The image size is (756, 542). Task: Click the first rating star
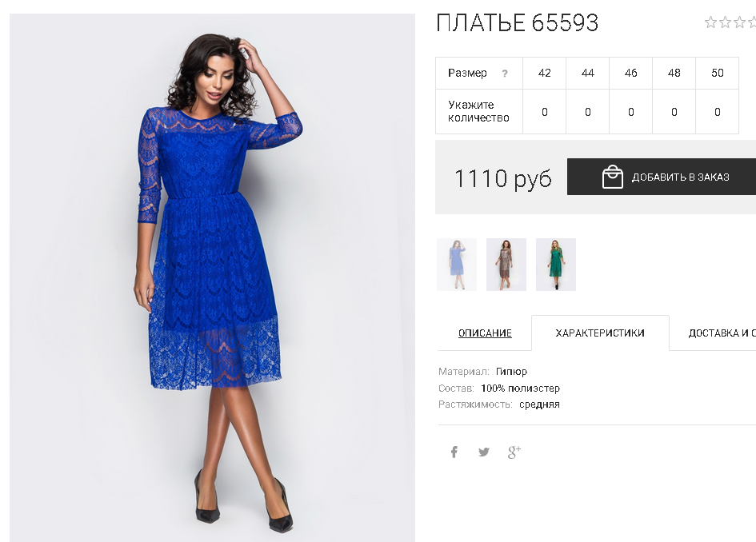(710, 22)
